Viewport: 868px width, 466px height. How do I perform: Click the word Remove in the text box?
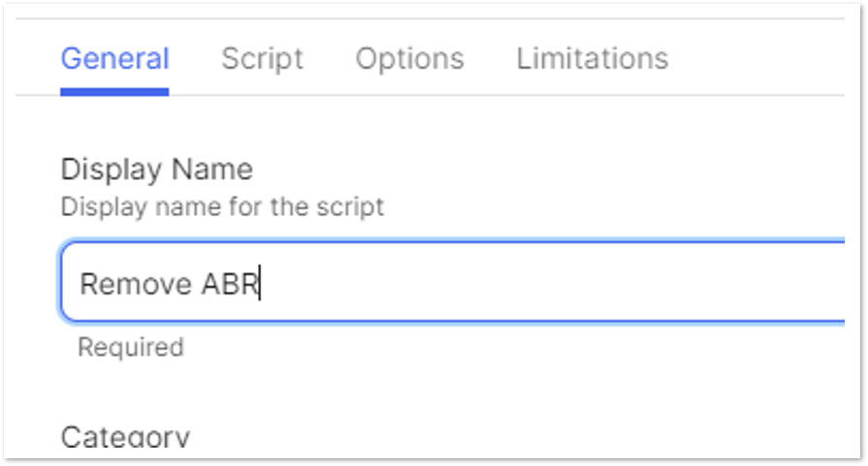click(136, 284)
